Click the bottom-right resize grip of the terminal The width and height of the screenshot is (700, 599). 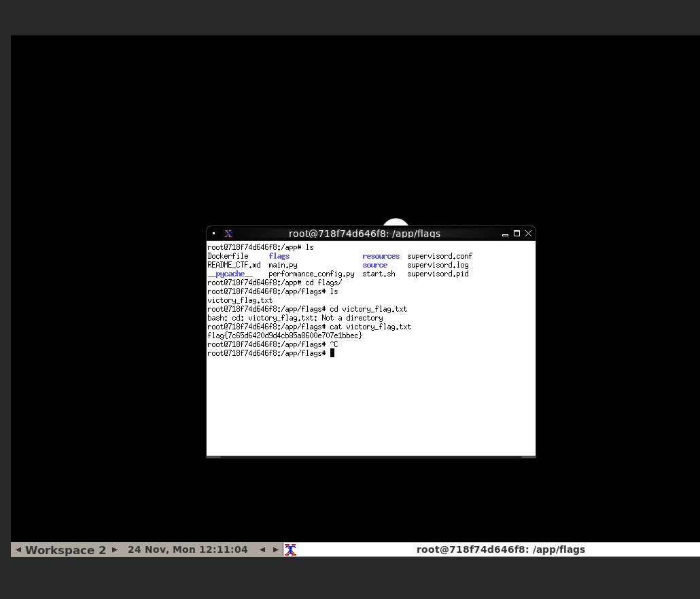(528, 457)
